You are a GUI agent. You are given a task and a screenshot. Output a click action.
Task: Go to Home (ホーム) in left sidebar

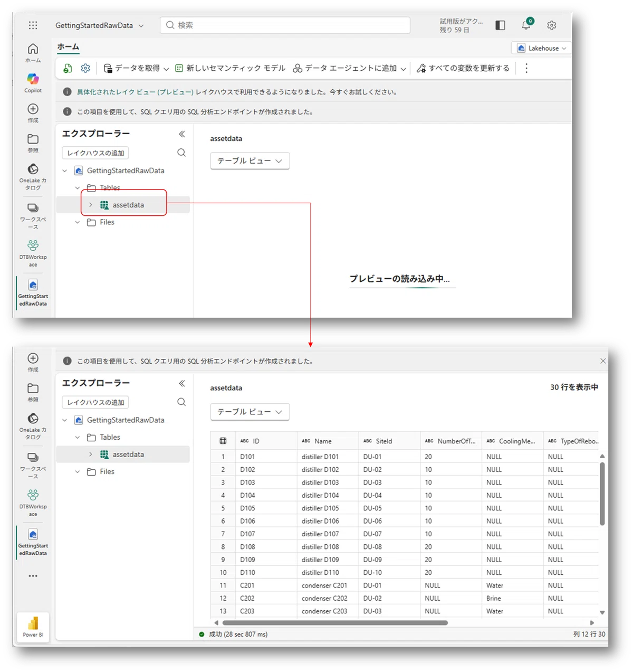[33, 53]
